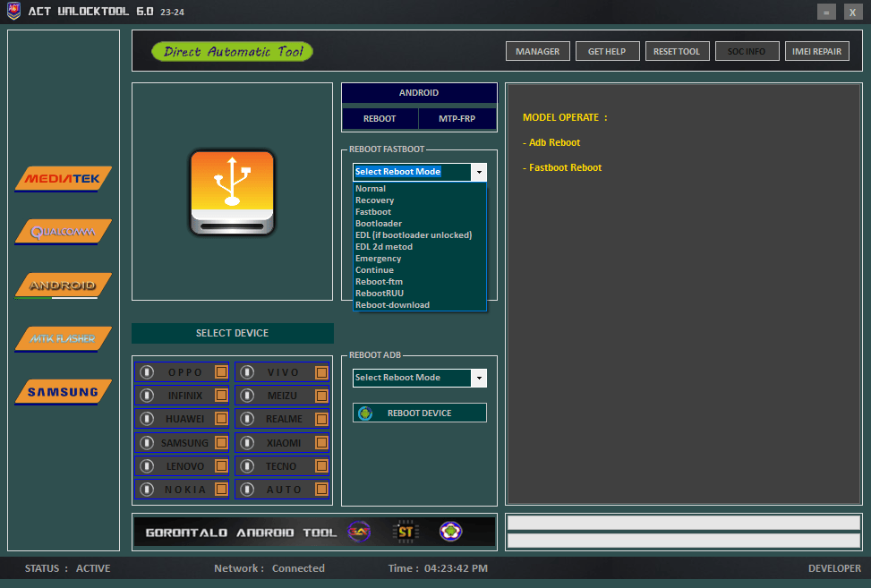The height and width of the screenshot is (588, 871).
Task: Expand the Reboot ADB mode dropdown
Action: (479, 378)
